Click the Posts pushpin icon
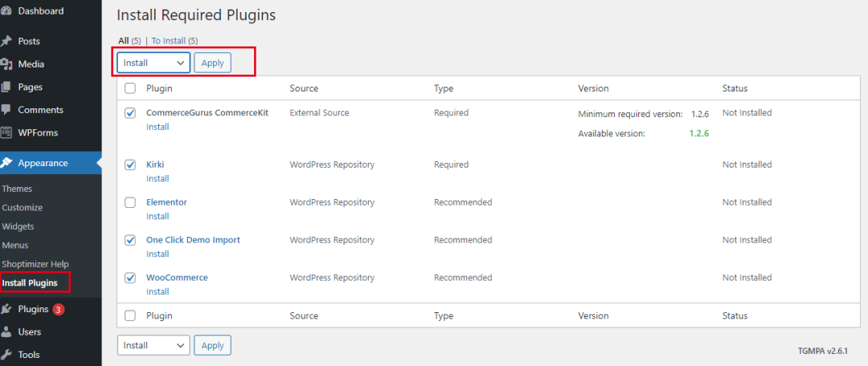The height and width of the screenshot is (366, 868). coord(6,41)
